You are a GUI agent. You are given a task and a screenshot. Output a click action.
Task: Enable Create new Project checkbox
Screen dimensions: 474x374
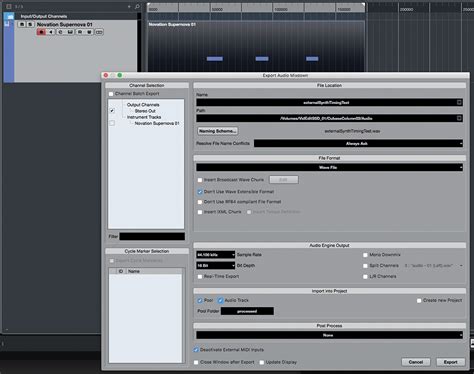[419, 301]
